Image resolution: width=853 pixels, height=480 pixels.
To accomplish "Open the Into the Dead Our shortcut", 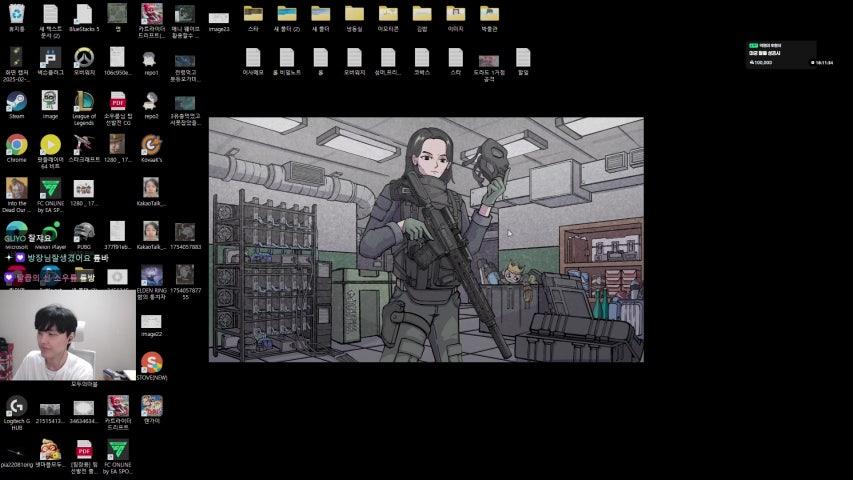I will 17,195.
